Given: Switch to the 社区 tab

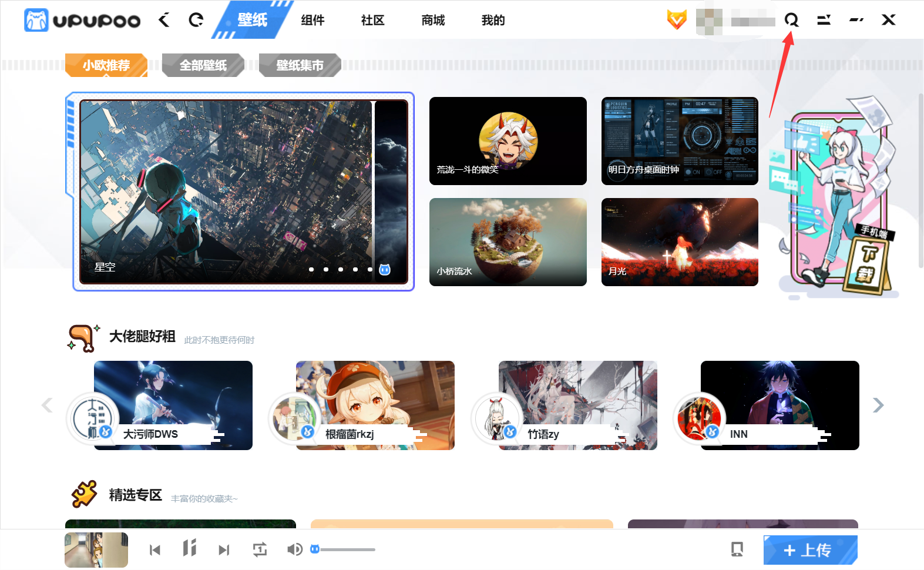Looking at the screenshot, I should [372, 21].
